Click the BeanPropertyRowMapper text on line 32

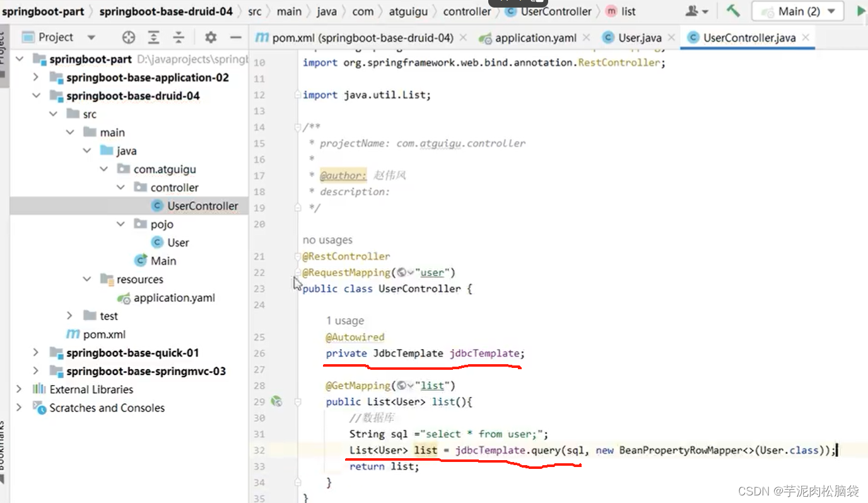coord(680,450)
